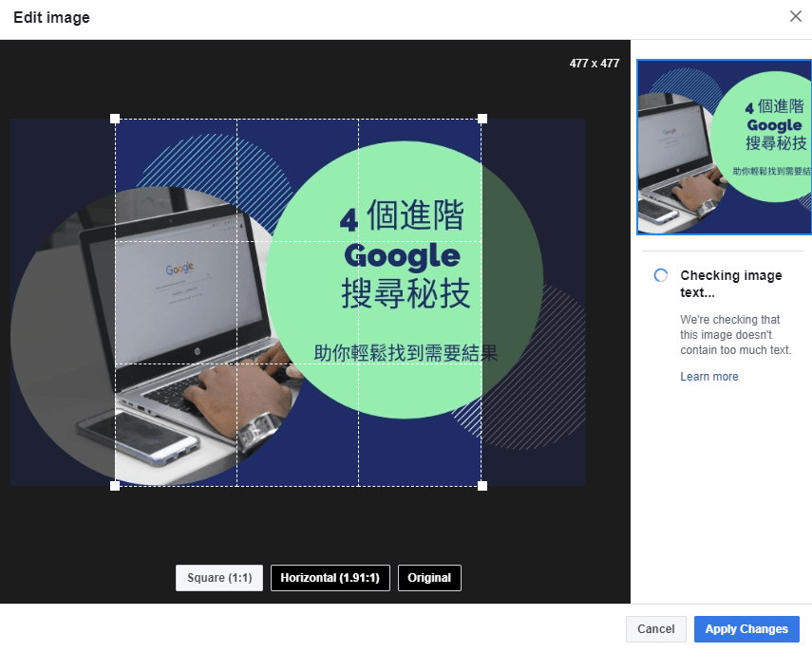
Task: Click the bottom-right crop handle
Action: click(482, 486)
